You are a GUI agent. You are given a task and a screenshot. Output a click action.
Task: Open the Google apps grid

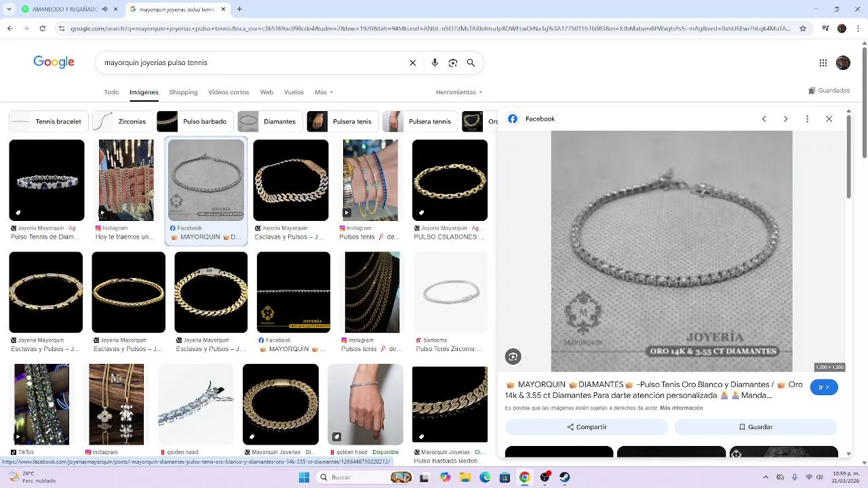coord(823,63)
